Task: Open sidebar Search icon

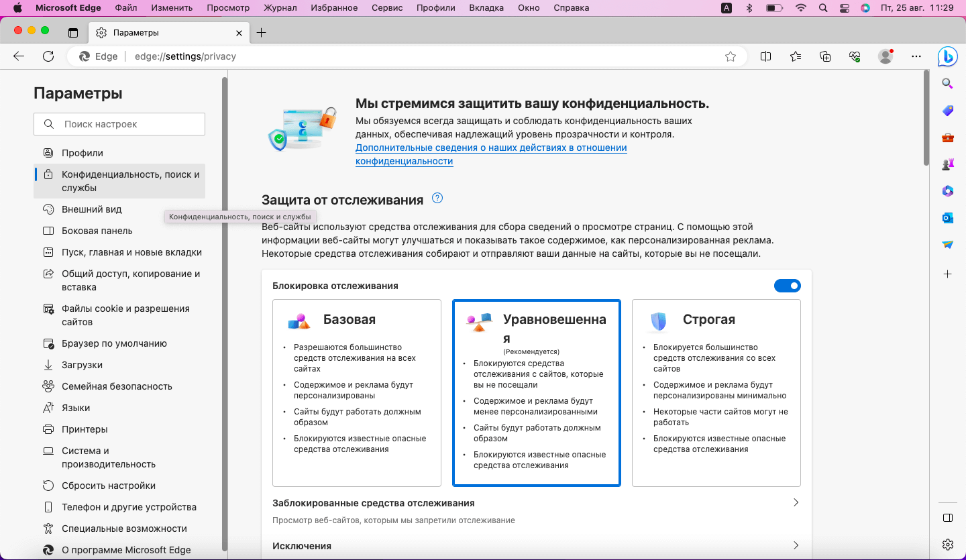Action: [x=947, y=84]
